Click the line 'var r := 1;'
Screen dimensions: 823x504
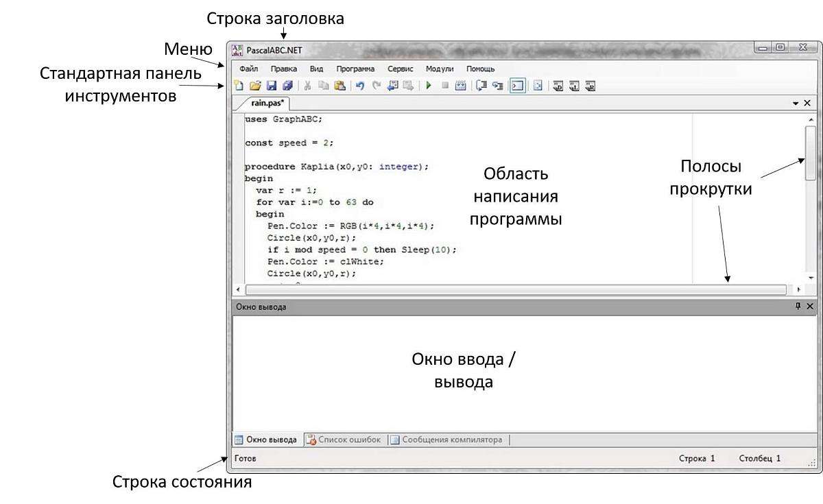(286, 191)
